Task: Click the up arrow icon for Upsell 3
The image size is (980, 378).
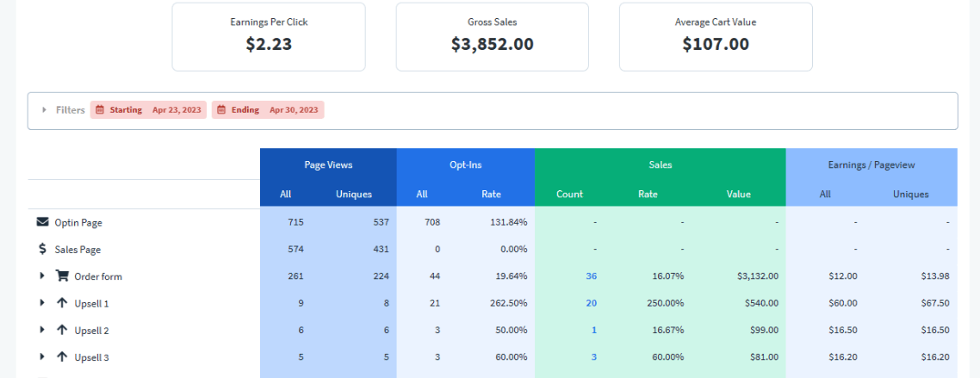Action: 62,356
